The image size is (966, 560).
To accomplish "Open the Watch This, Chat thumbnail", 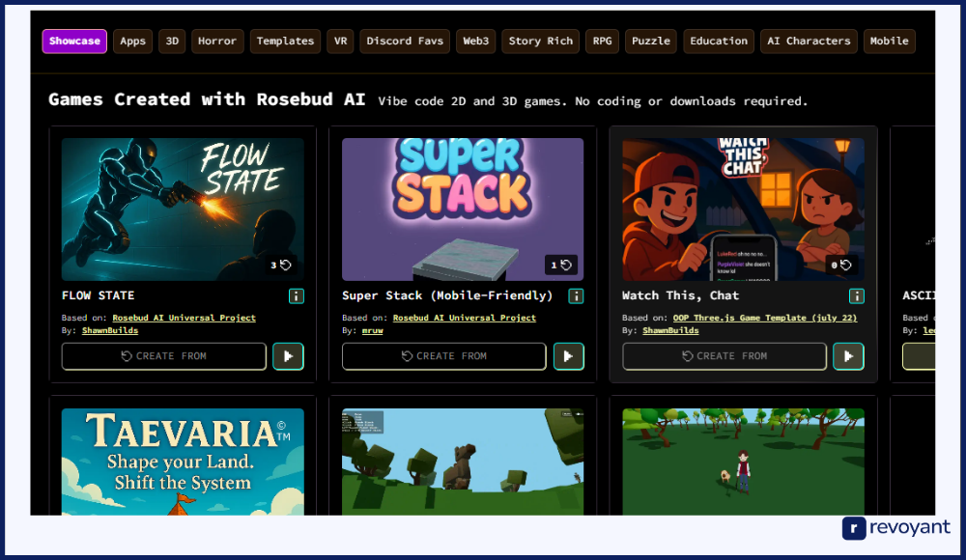I will [743, 210].
